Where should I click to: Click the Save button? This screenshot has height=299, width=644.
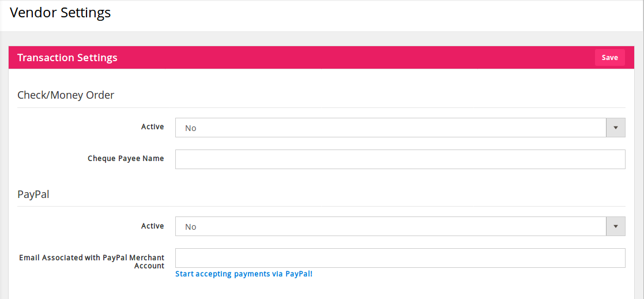click(x=609, y=58)
